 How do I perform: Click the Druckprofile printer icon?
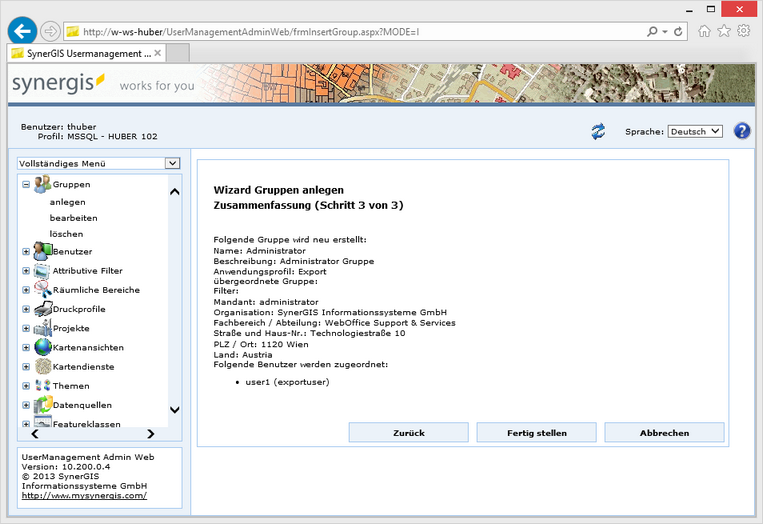point(42,309)
